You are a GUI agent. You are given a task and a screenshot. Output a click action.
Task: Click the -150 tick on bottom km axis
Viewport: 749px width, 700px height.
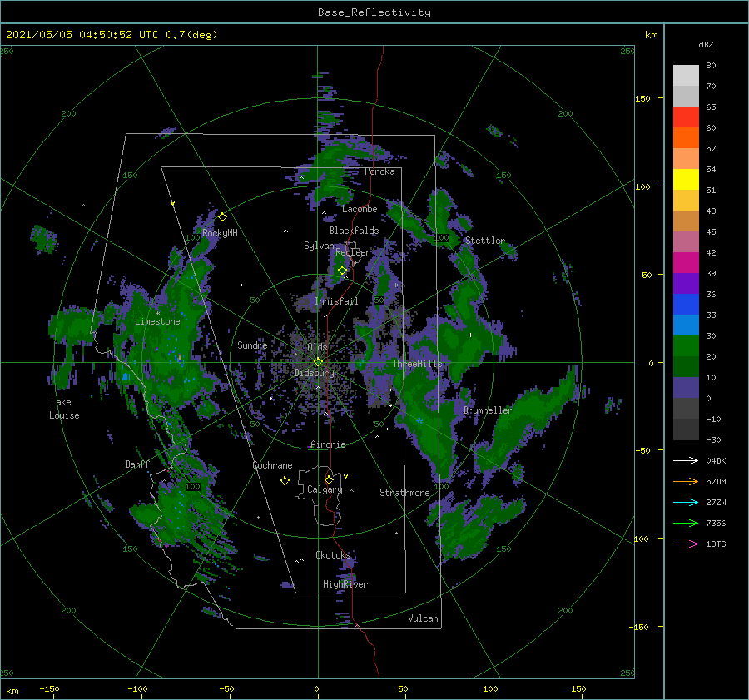[49, 689]
